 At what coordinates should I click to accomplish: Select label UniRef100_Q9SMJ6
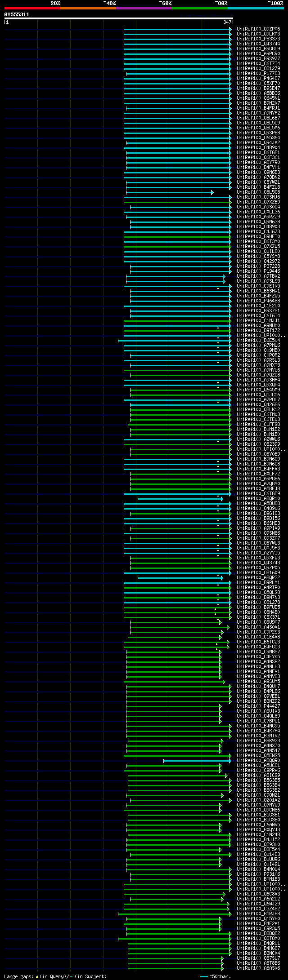click(258, 197)
